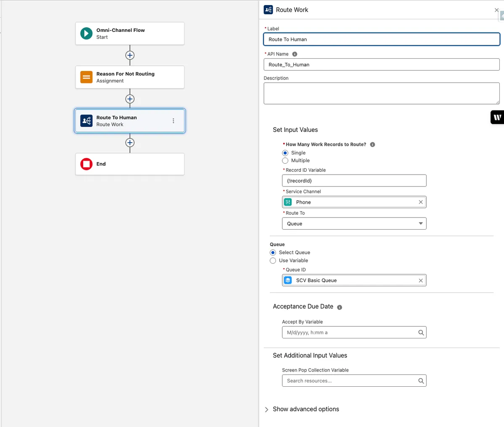The width and height of the screenshot is (504, 427).
Task: Open Route To Human node options menu
Action: pos(173,121)
